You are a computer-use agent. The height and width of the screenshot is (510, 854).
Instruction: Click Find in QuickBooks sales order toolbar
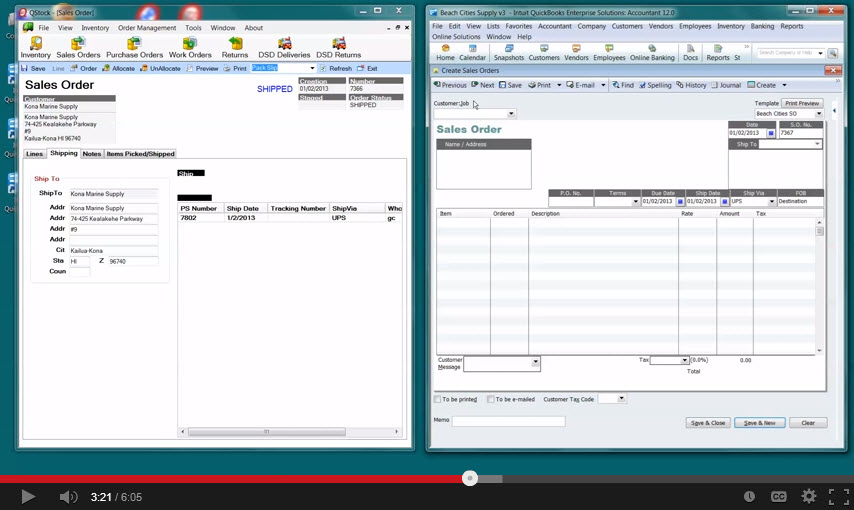[x=623, y=85]
